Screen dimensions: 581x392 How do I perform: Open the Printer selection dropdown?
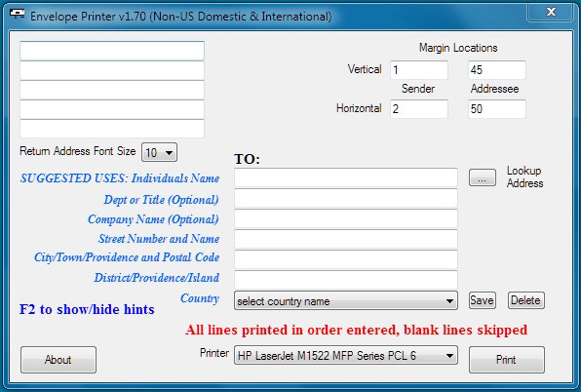pos(346,355)
